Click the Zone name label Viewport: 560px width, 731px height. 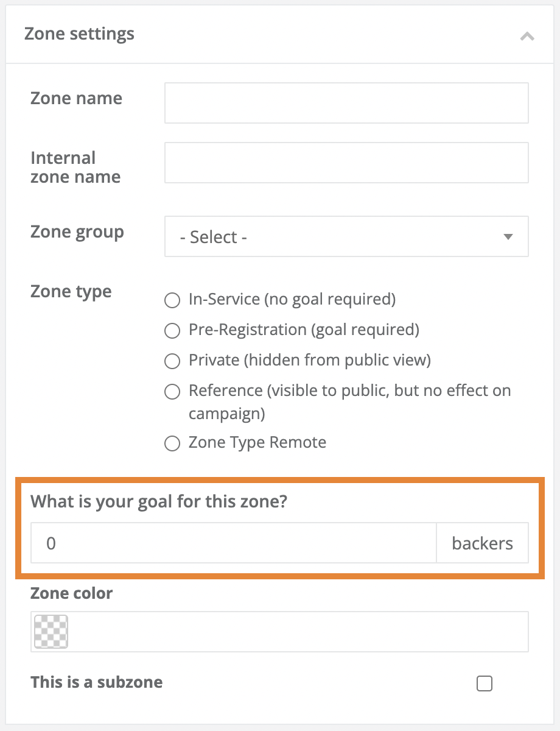[76, 99]
